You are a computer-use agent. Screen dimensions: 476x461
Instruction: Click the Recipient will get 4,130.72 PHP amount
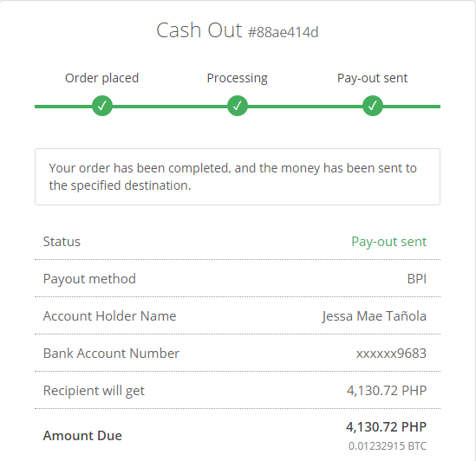click(x=387, y=390)
